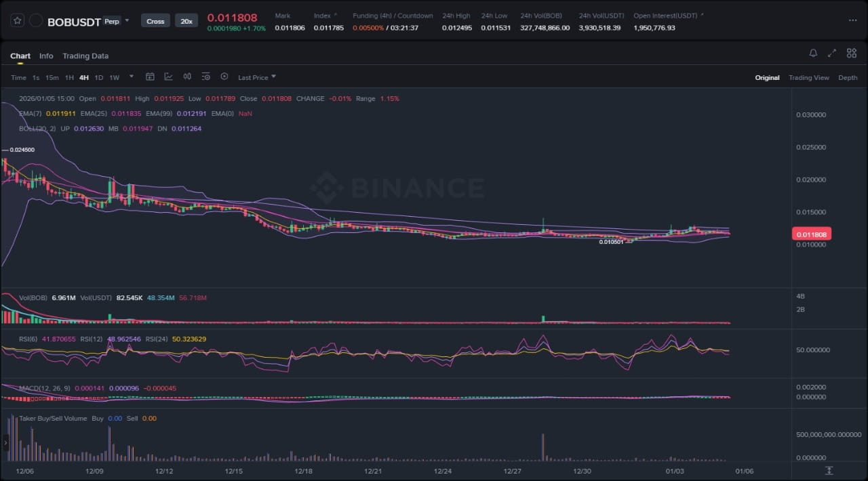Click the circular target icon in toolbar
868x481 pixels.
224,77
